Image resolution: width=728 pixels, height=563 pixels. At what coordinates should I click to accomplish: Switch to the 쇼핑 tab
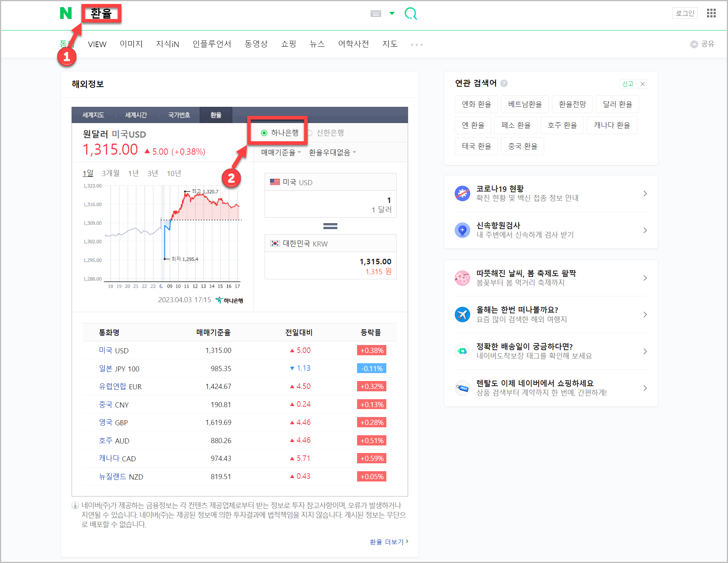[289, 44]
